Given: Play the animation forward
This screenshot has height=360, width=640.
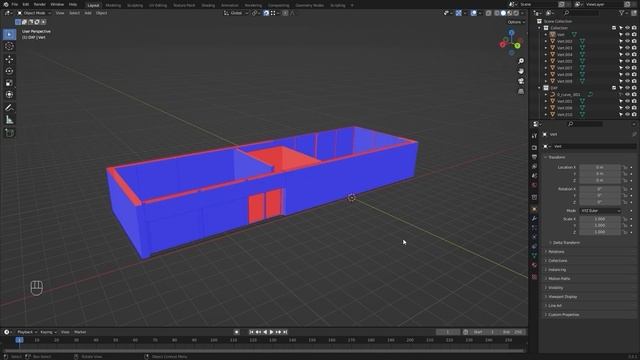Looking at the screenshot, I should coord(271,332).
